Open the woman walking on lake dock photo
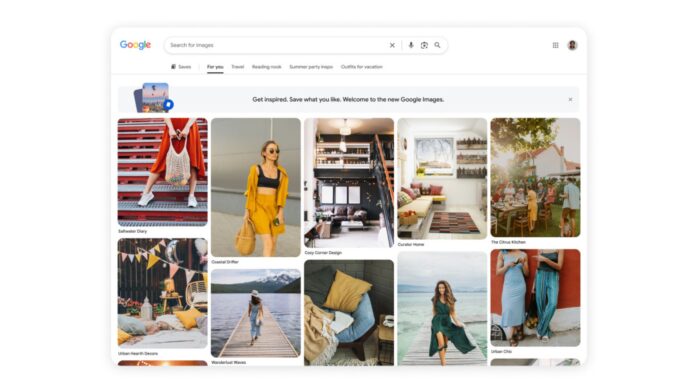The image size is (696, 392). point(256,313)
